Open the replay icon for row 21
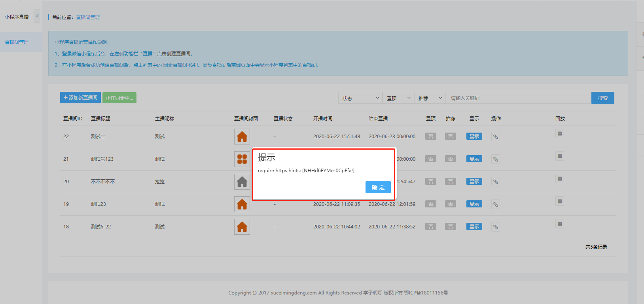The width and height of the screenshot is (644, 304). coord(560,156)
